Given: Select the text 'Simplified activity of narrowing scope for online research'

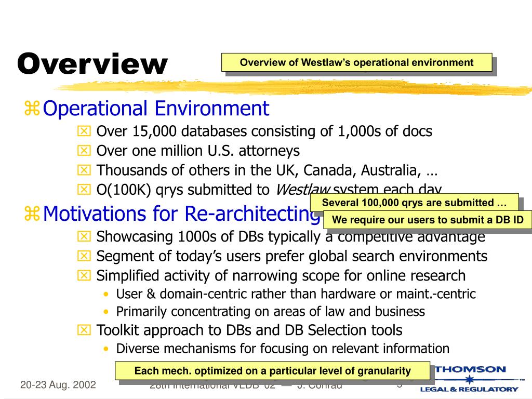Looking at the screenshot, I should click(x=281, y=275).
